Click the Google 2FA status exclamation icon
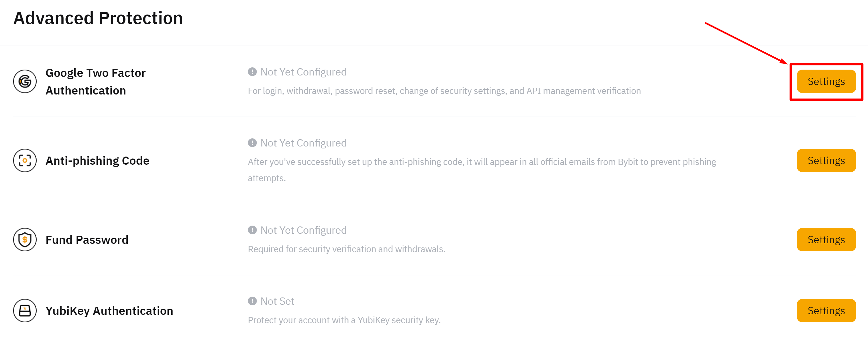Viewport: 868px width, 338px height. coord(252,72)
